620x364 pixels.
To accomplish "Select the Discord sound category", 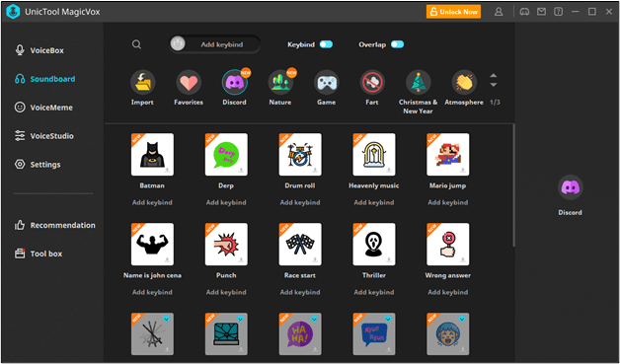I will tap(235, 83).
